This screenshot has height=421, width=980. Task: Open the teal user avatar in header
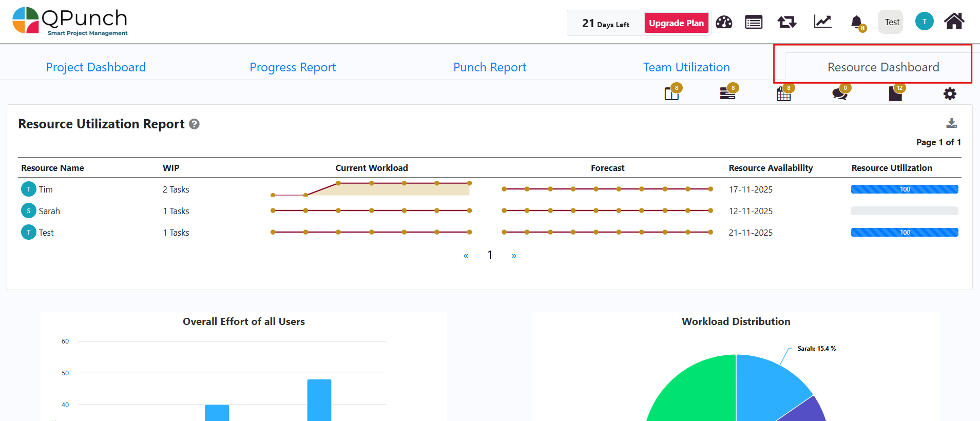click(924, 22)
